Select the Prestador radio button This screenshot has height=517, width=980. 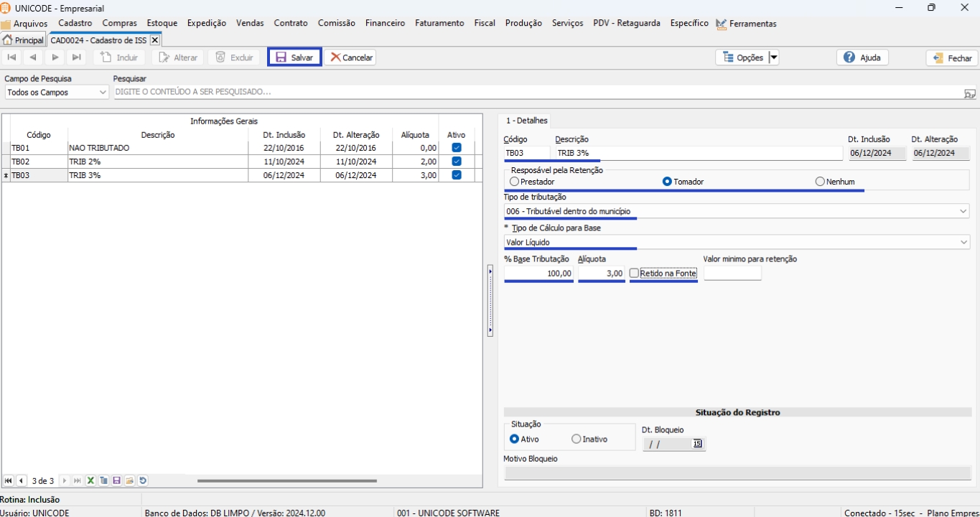[515, 182]
